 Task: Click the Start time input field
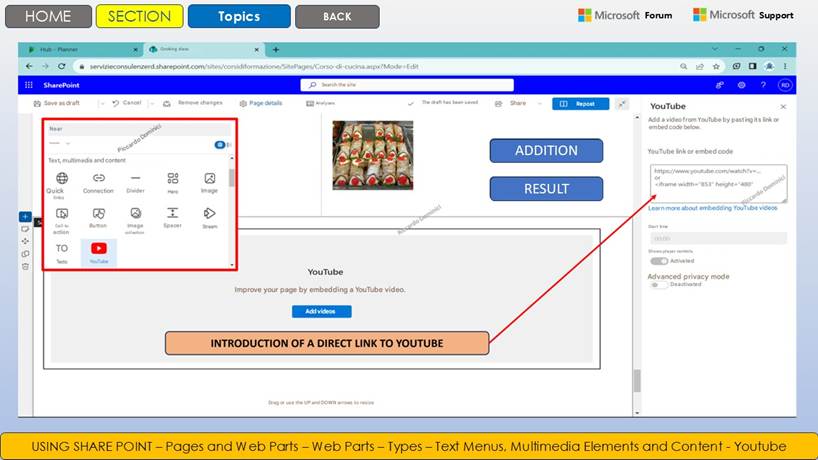pos(718,238)
